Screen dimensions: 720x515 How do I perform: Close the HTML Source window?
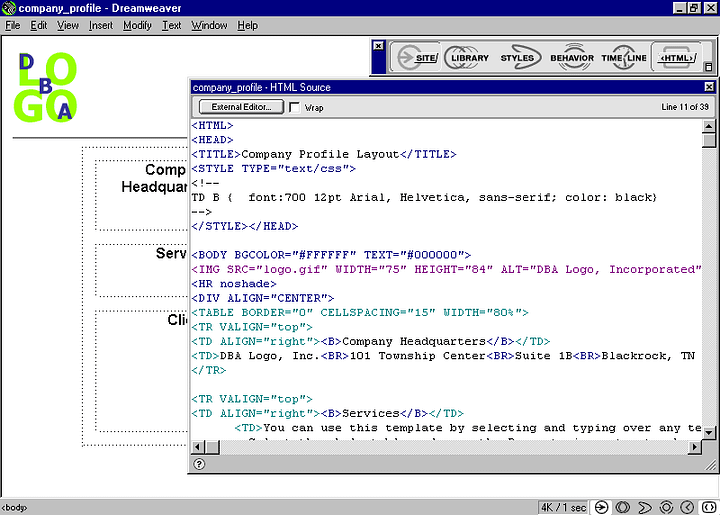(709, 87)
